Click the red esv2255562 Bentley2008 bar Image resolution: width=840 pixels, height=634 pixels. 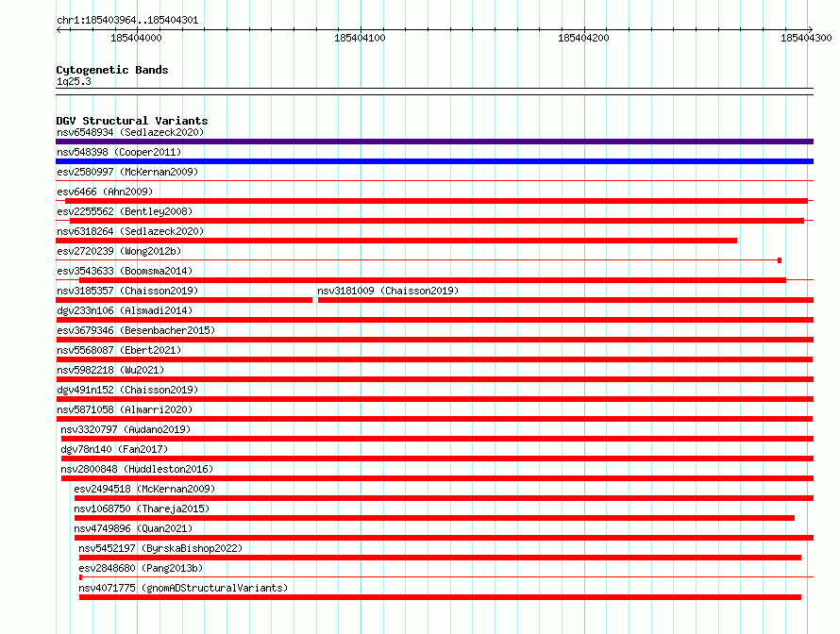[x=437, y=221]
